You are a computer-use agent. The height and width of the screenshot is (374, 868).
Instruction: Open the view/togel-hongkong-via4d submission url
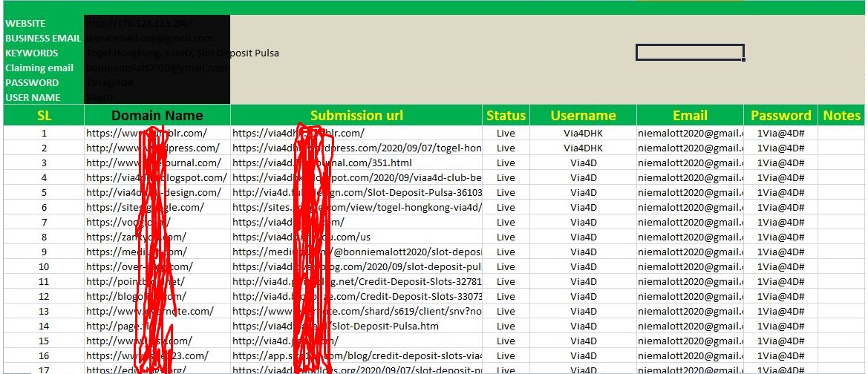[x=356, y=207]
